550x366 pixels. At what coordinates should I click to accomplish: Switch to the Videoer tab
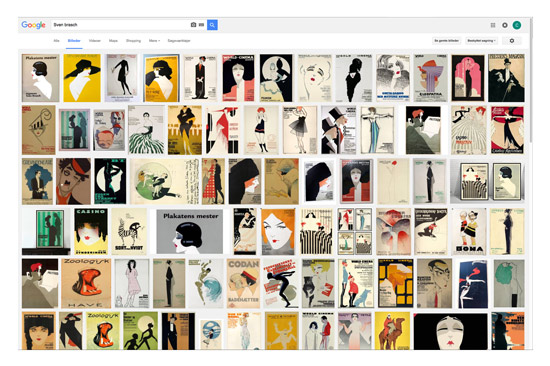coord(95,41)
